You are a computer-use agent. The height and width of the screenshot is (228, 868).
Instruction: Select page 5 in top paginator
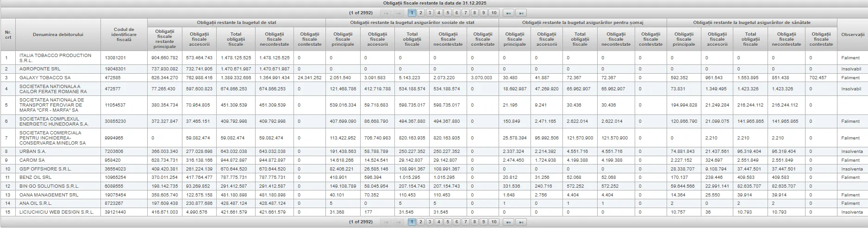point(448,13)
